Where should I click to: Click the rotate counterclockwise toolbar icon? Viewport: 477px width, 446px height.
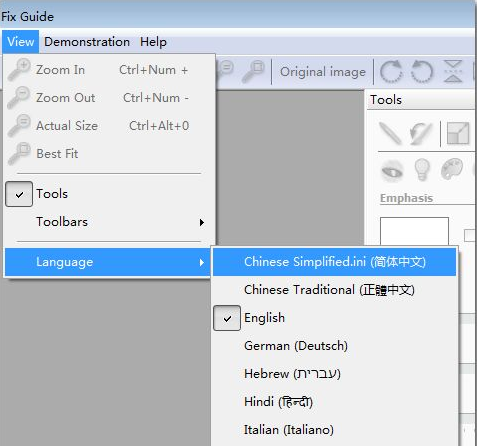pos(422,71)
